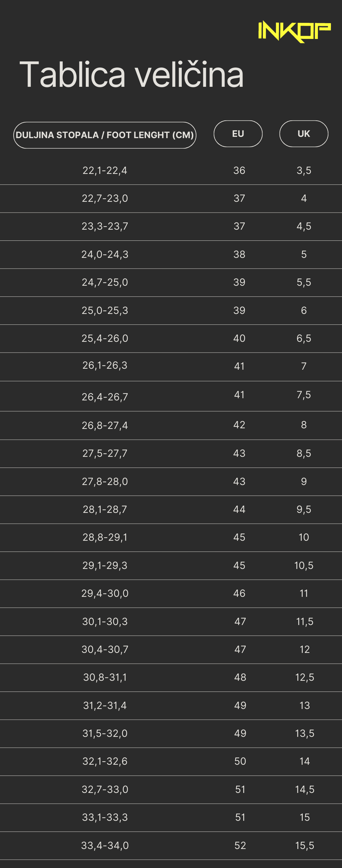Select the 24,7-25,0 foot length row
The height and width of the screenshot is (868, 342).
pyautogui.click(x=105, y=282)
